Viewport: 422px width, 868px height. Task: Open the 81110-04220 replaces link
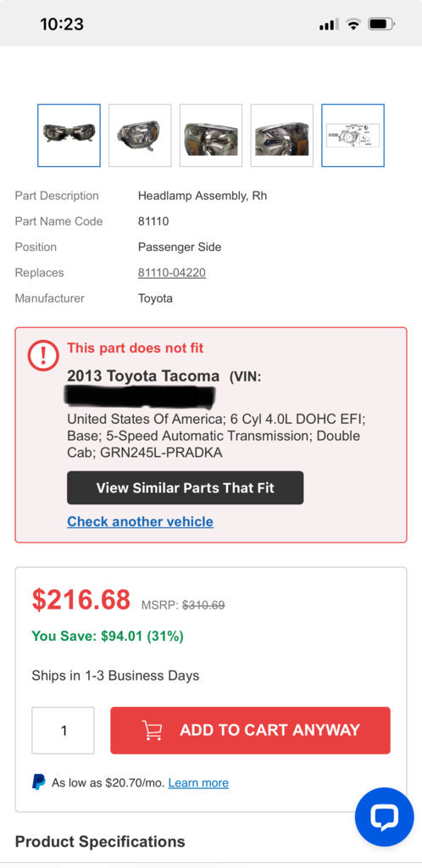click(172, 272)
